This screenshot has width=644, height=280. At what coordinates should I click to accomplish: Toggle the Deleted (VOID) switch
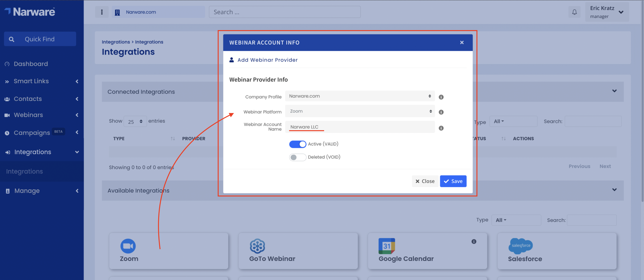[x=297, y=157]
